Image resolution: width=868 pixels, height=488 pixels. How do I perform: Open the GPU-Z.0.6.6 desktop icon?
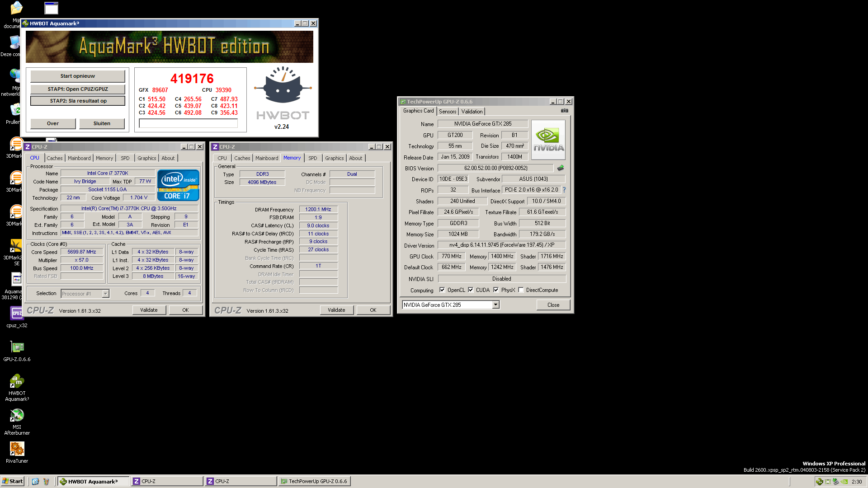tap(17, 347)
